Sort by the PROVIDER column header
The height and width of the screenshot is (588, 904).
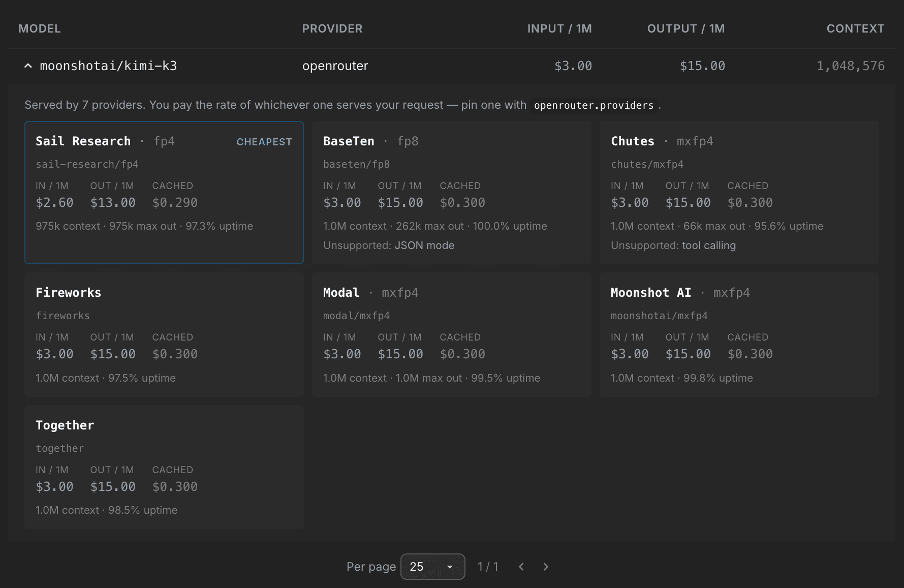click(x=332, y=28)
